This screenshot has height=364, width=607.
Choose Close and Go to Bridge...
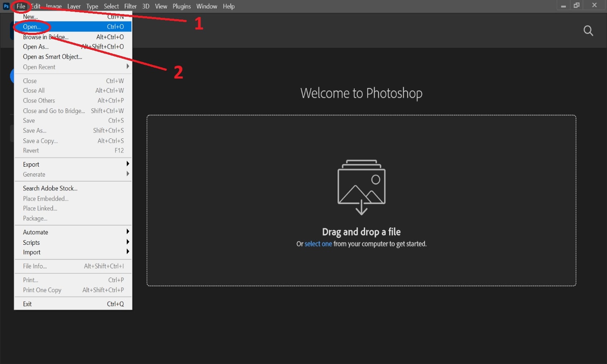73,111
